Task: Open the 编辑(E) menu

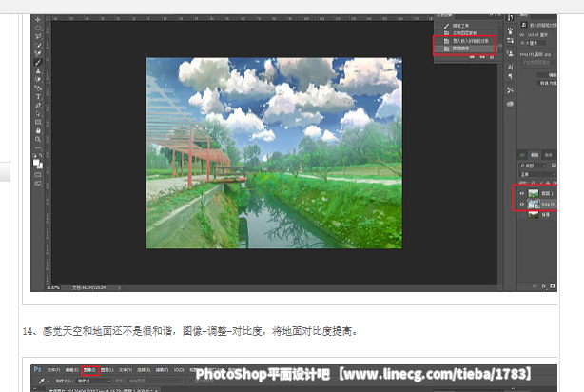Action: [x=71, y=370]
